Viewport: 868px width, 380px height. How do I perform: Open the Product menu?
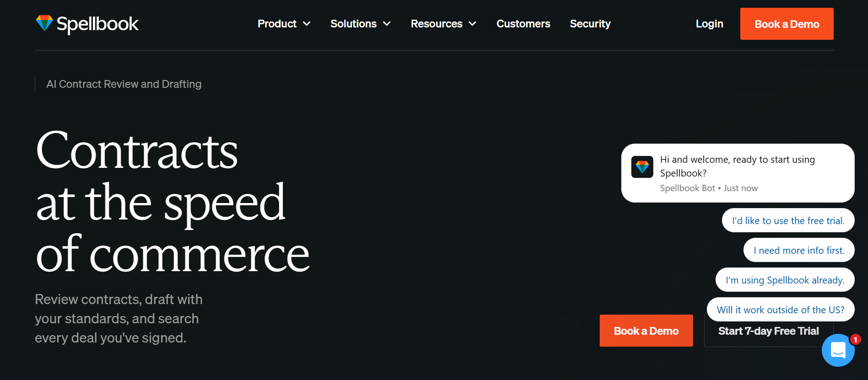pos(284,24)
